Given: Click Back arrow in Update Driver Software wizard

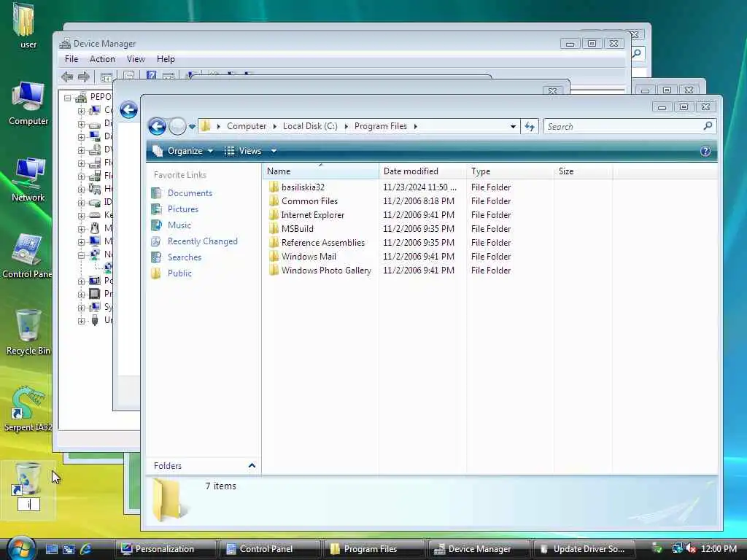Looking at the screenshot, I should coord(128,110).
